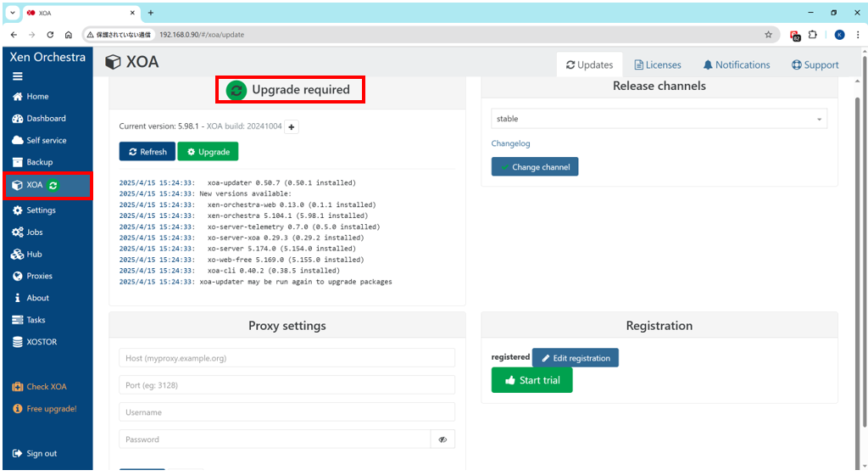The height and width of the screenshot is (476, 868).
Task: Expand build details with the plus button
Action: point(291,126)
